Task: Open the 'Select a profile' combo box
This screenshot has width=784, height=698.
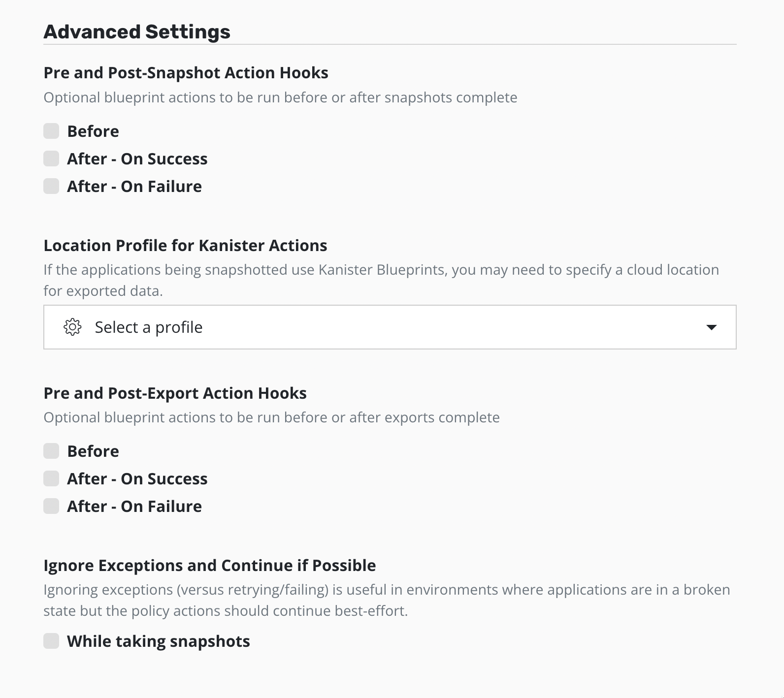Action: (x=389, y=327)
